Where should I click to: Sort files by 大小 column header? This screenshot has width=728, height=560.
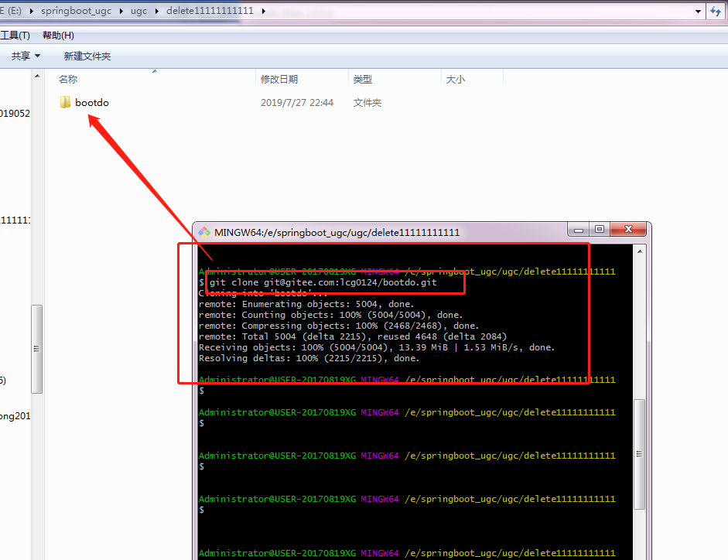(456, 80)
